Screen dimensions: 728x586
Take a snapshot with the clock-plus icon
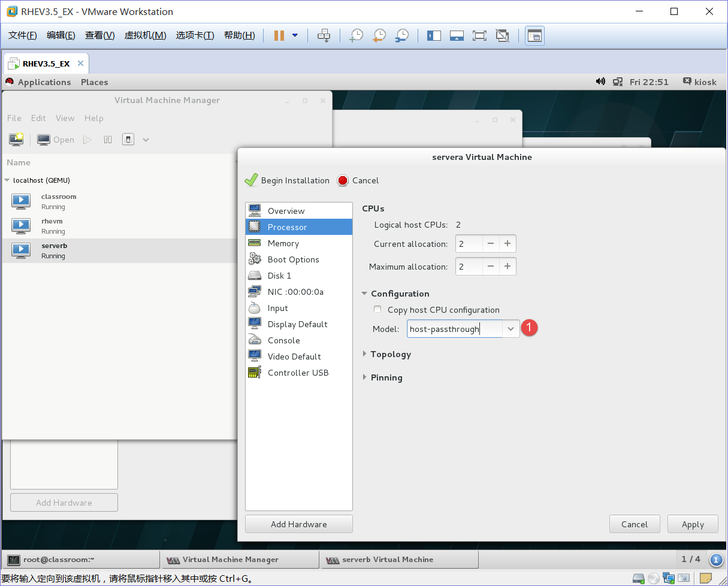(x=357, y=35)
